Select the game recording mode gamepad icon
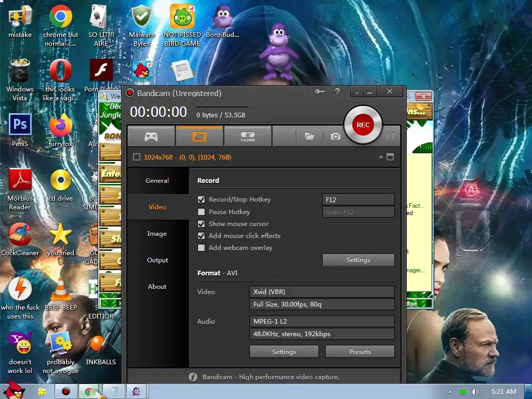The width and height of the screenshot is (532, 399). (x=151, y=137)
